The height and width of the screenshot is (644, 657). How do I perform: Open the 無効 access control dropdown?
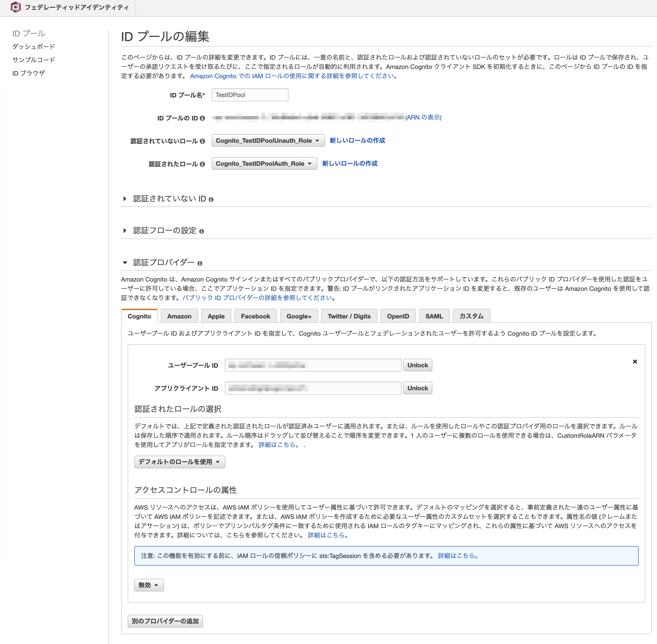[x=149, y=585]
